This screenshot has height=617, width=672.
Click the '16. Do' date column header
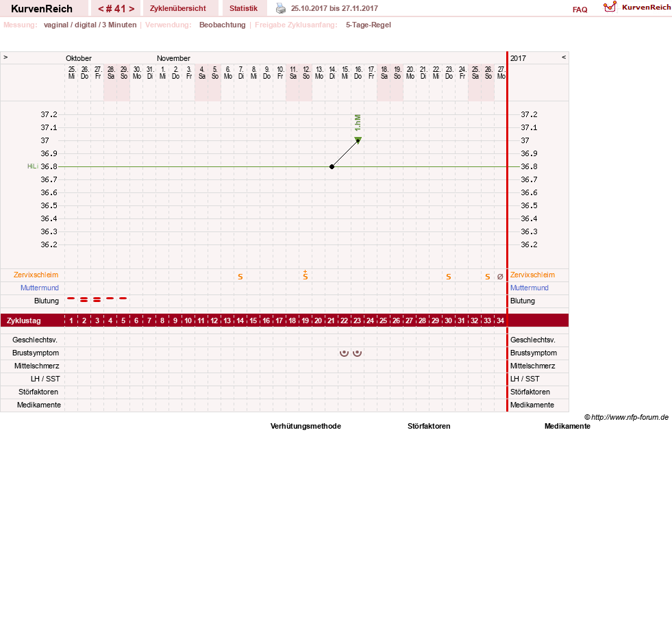(x=358, y=73)
